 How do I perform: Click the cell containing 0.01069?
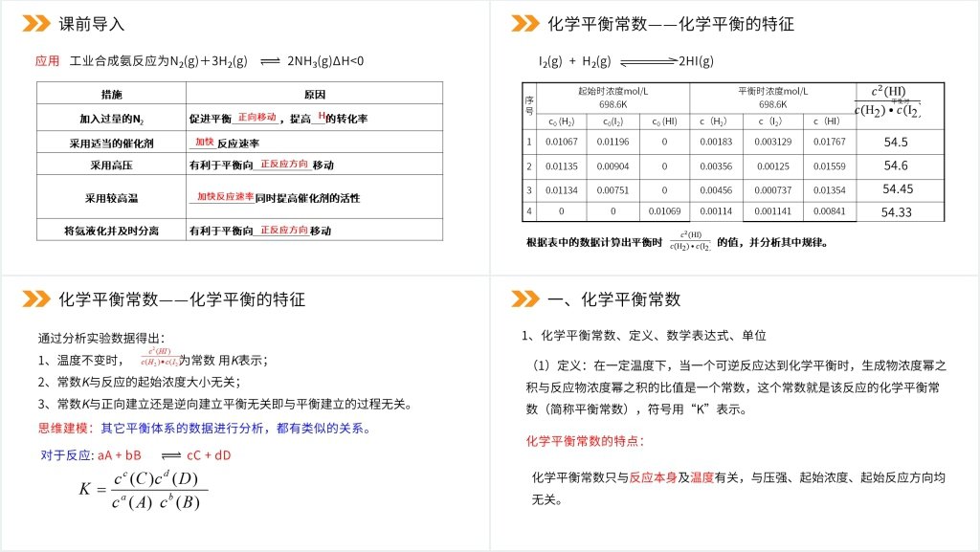pos(664,211)
